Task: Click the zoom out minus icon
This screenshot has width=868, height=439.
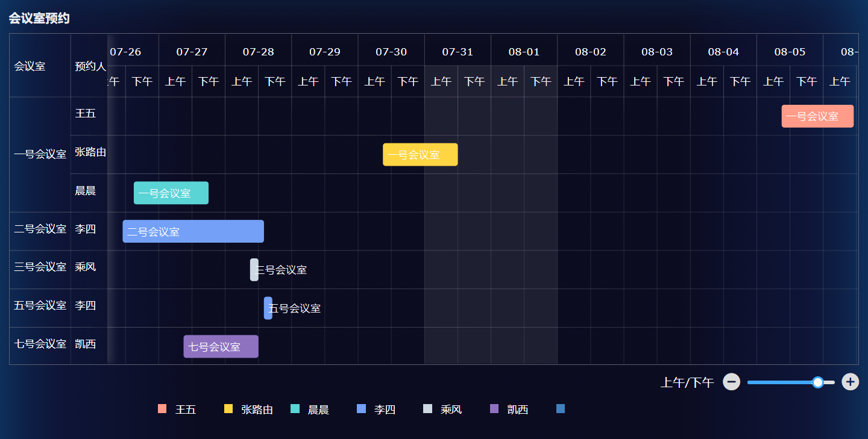Action: 731,382
